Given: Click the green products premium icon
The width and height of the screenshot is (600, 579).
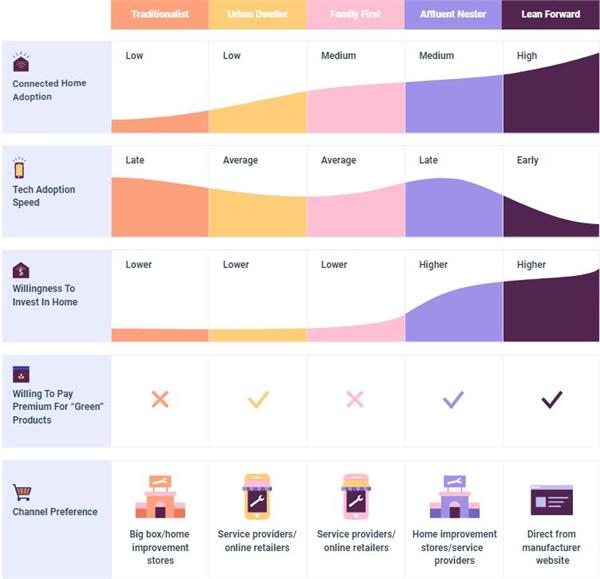Looking at the screenshot, I should pyautogui.click(x=21, y=374).
